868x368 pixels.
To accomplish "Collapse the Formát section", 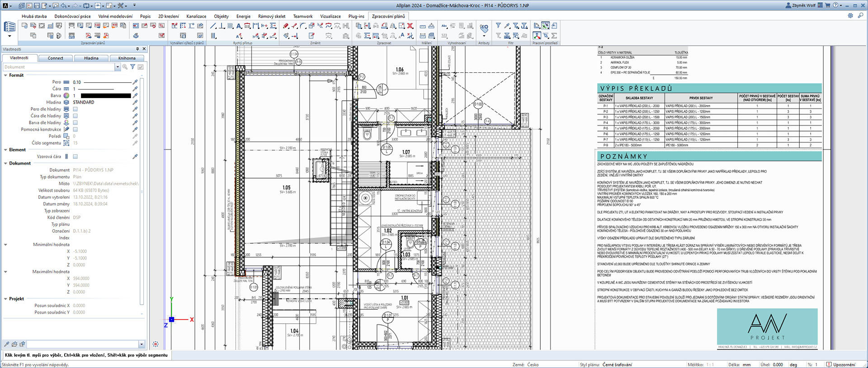I will pyautogui.click(x=5, y=75).
